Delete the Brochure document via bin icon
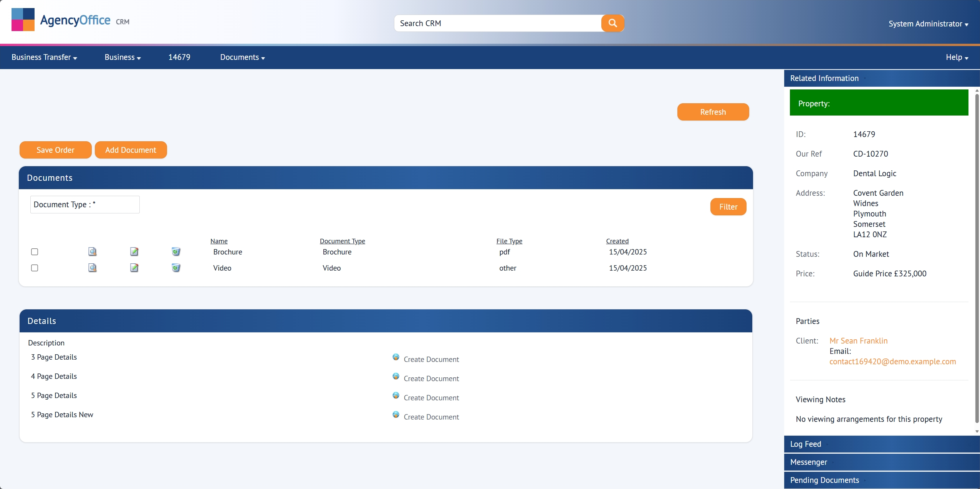The height and width of the screenshot is (489, 980). tap(176, 252)
